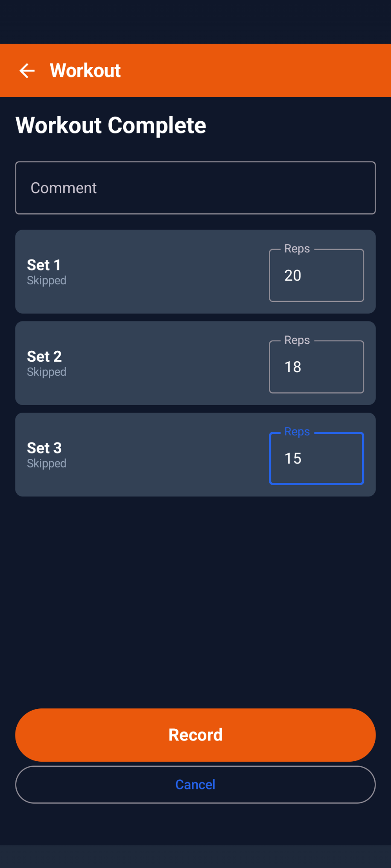Image resolution: width=391 pixels, height=868 pixels.
Task: Tap the Skipped label under Set 2
Action: tap(47, 372)
